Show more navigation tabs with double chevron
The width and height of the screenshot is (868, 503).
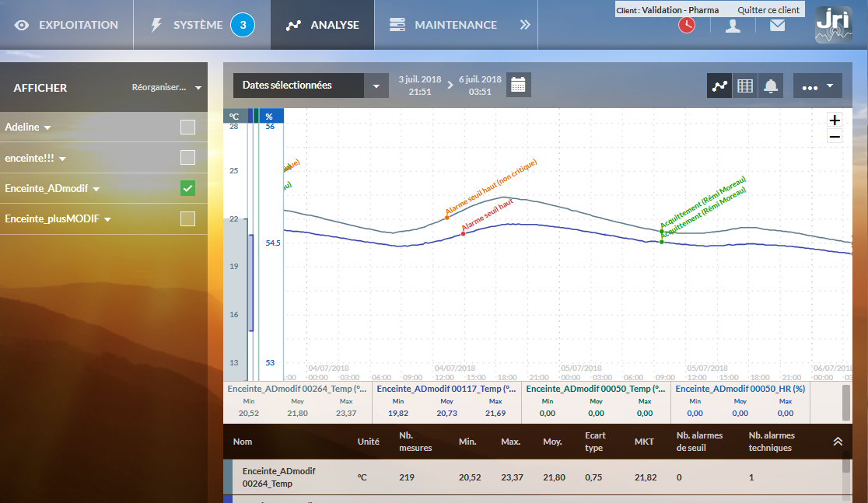[525, 25]
